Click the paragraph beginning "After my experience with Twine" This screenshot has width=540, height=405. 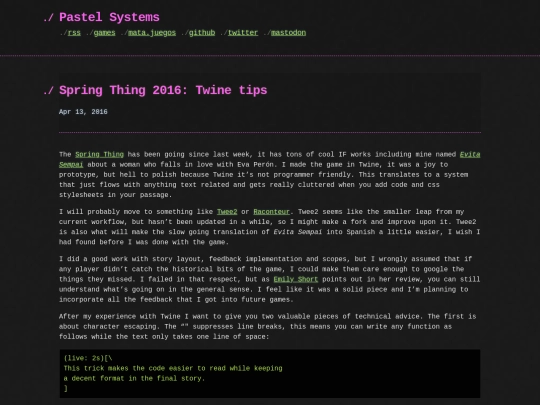268,326
